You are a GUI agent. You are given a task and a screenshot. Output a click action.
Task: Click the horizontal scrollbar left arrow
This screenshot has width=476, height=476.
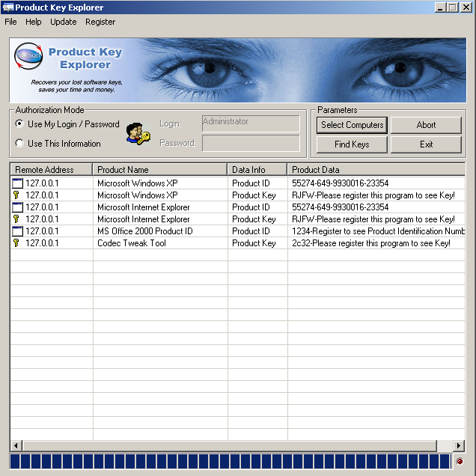tap(16, 445)
